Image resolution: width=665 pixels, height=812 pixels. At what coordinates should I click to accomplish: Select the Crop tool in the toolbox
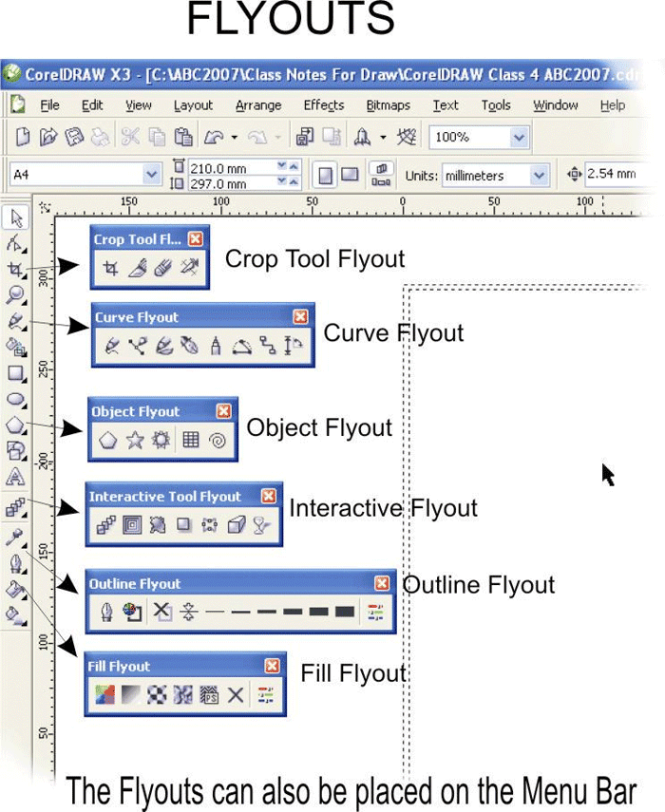[16, 270]
